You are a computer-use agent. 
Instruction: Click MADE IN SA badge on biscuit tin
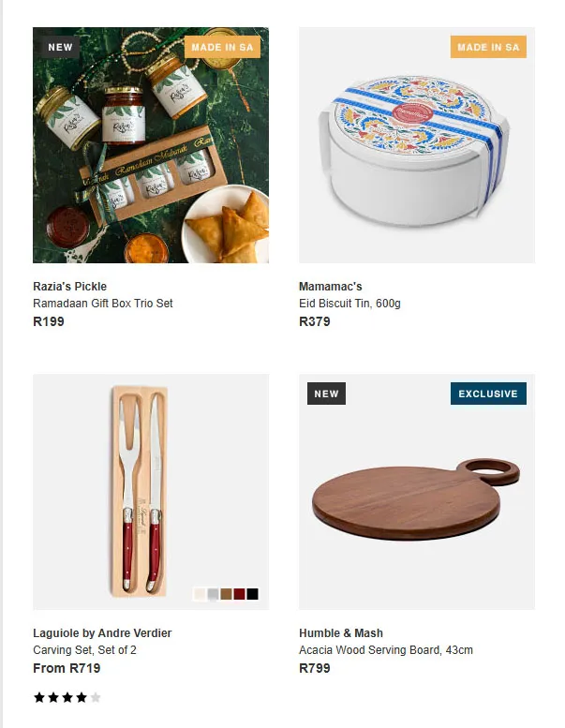point(488,47)
